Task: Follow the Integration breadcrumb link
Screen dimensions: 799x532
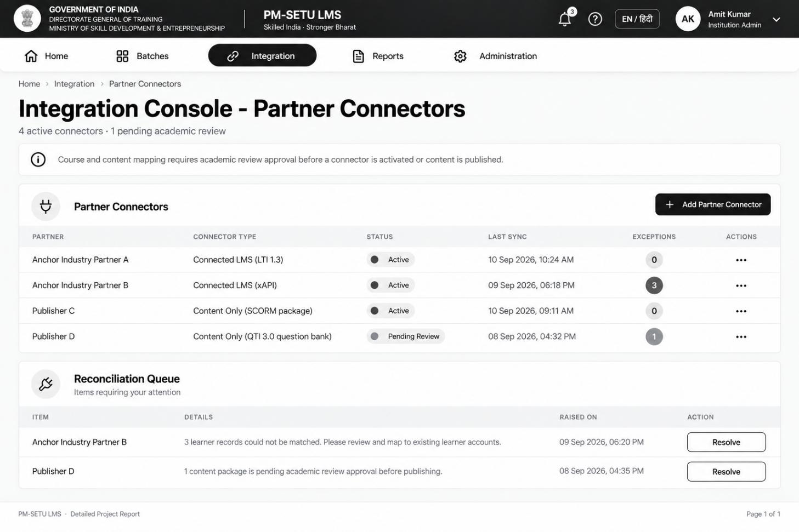Action: (x=74, y=84)
